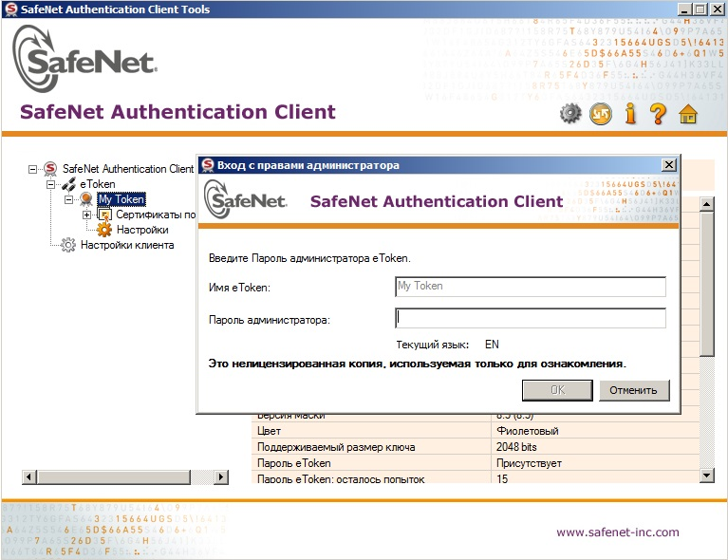Open Настройки клиента in the tree
Screen dimensions: 728x560
point(127,245)
